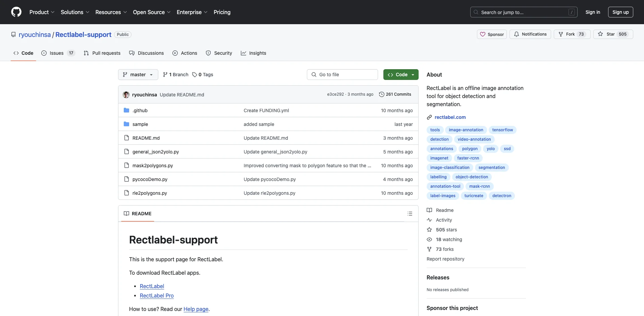Click the GitHub logo icon
Screen dimensions: 644x316
(x=16, y=12)
